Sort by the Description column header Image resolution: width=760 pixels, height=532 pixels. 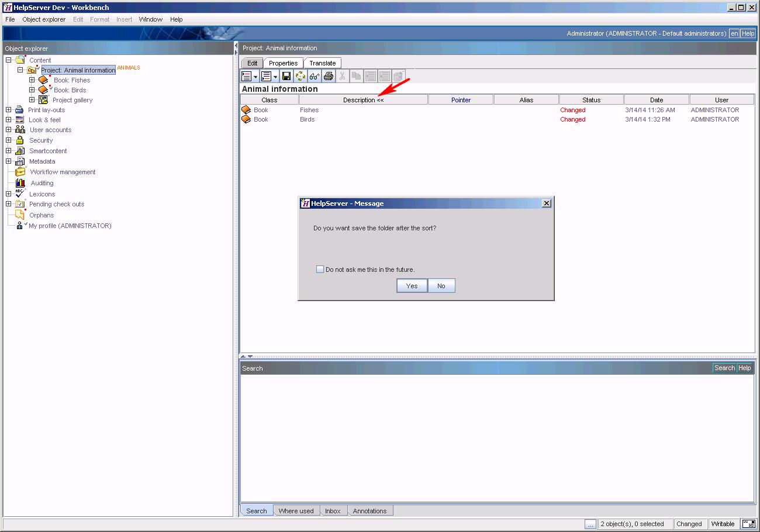[x=363, y=100]
